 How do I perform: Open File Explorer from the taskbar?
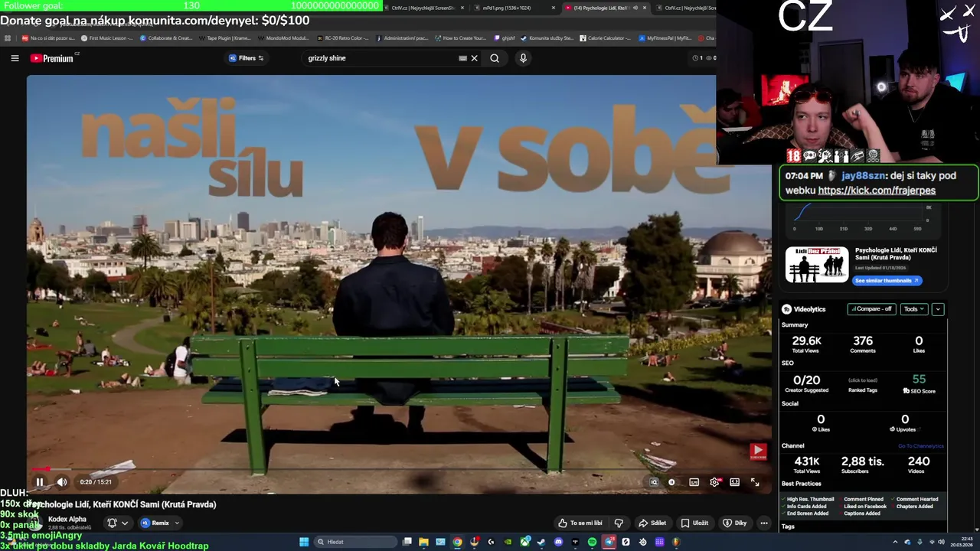click(x=423, y=542)
